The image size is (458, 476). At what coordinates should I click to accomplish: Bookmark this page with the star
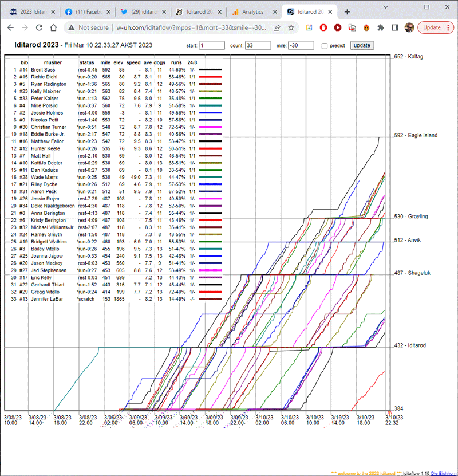coord(291,27)
